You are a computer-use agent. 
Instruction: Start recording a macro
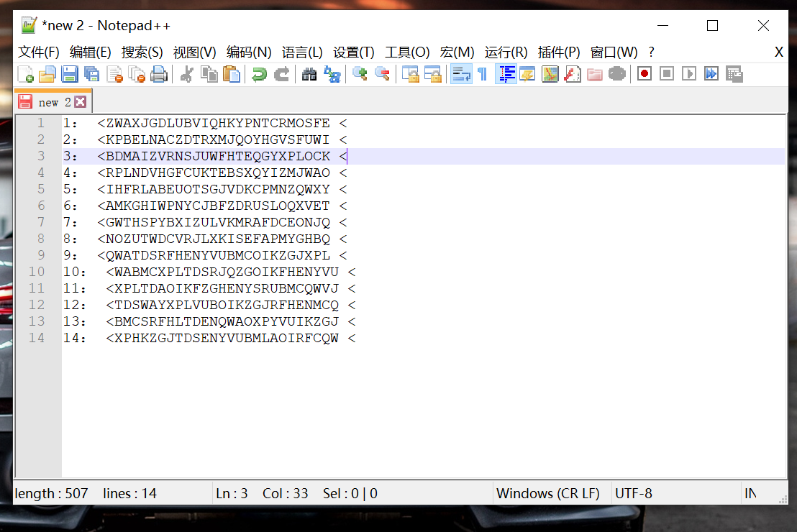coord(644,73)
